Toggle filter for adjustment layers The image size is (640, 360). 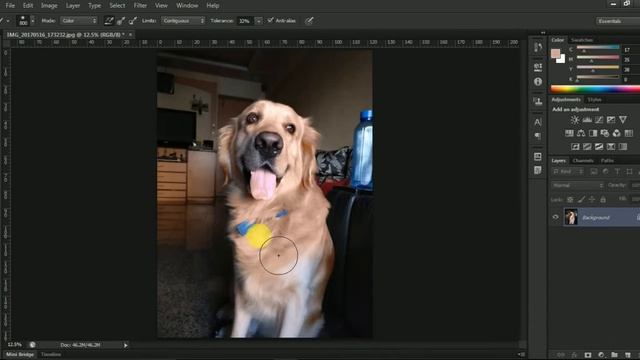[606, 172]
